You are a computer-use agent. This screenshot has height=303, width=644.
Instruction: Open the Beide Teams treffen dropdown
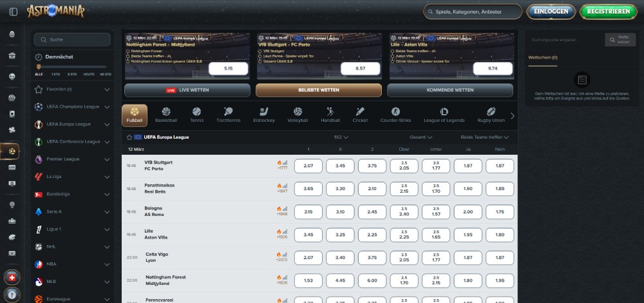coord(484,137)
